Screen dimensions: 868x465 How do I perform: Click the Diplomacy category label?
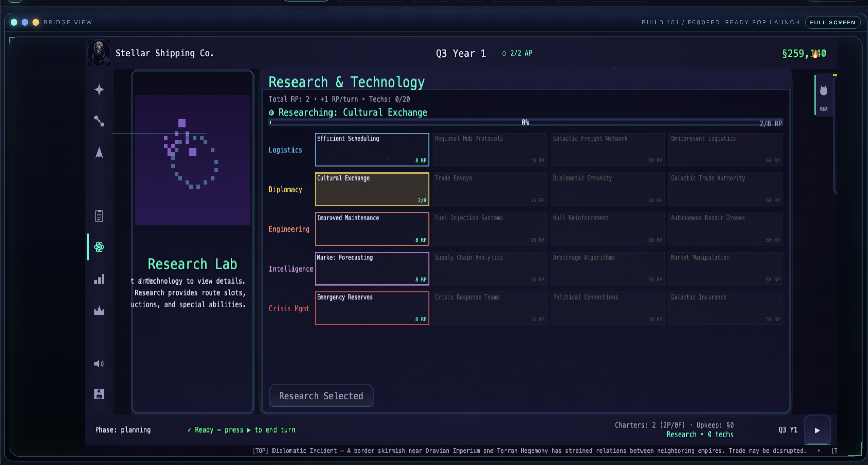pyautogui.click(x=285, y=189)
